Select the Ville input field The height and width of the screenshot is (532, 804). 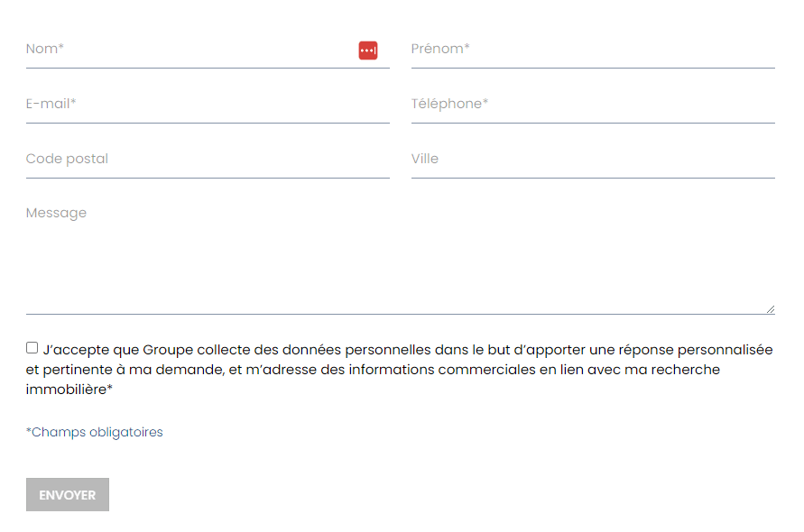(593, 160)
